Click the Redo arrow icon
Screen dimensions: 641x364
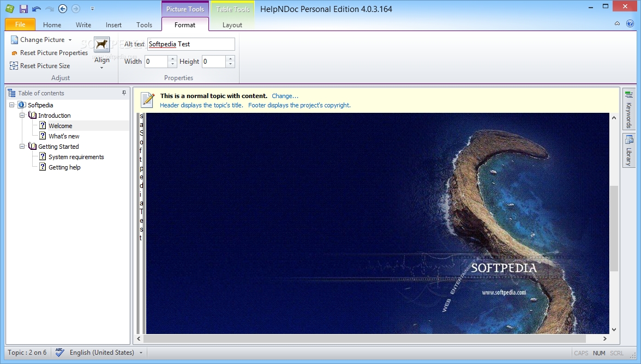(50, 9)
